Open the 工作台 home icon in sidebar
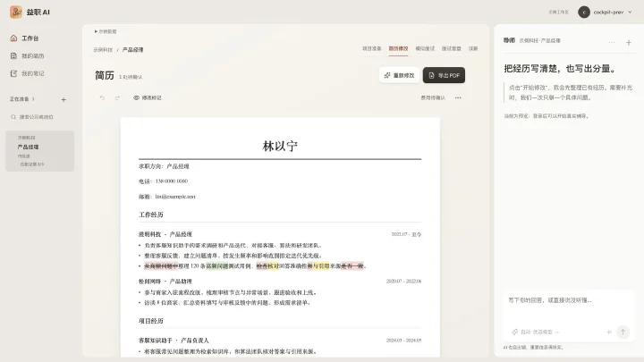The width and height of the screenshot is (644, 362). click(x=13, y=38)
